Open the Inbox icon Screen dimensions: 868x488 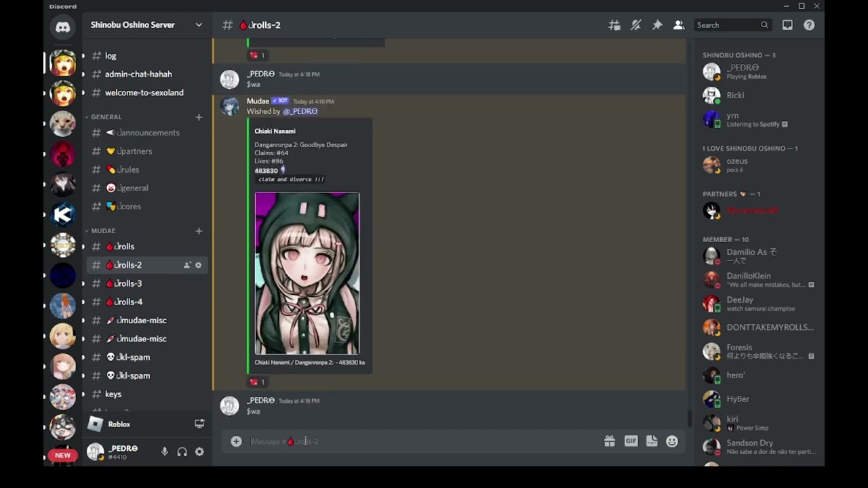(787, 25)
